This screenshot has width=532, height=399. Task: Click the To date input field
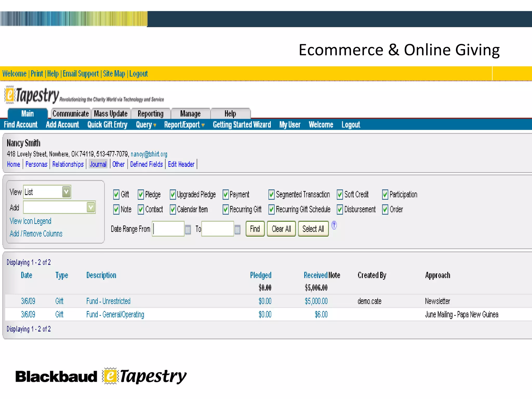tap(218, 229)
